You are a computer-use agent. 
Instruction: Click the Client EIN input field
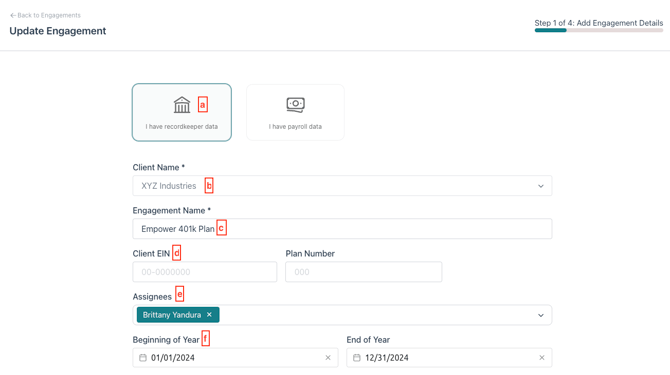click(205, 272)
